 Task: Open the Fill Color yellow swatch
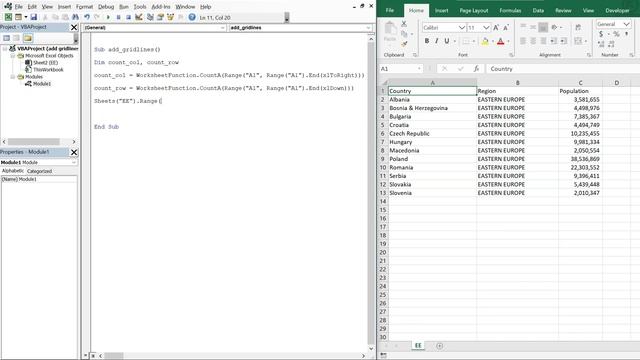click(485, 41)
